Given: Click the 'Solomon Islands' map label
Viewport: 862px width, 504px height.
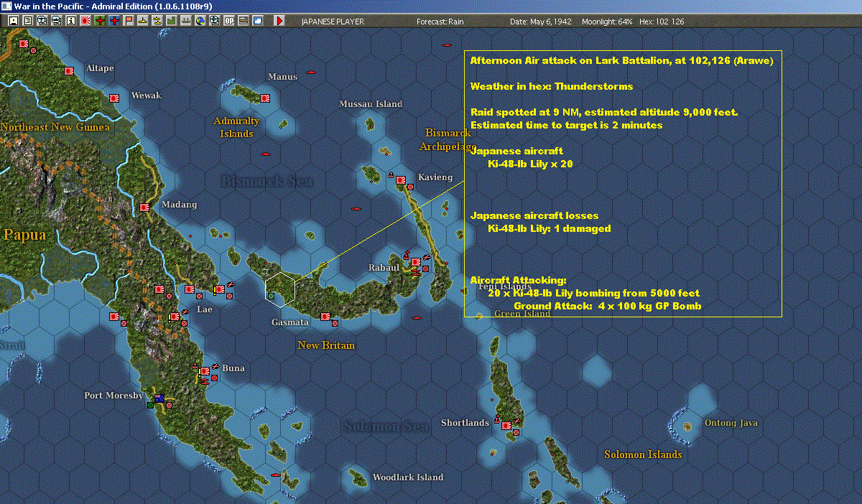Looking at the screenshot, I should pyautogui.click(x=643, y=454).
